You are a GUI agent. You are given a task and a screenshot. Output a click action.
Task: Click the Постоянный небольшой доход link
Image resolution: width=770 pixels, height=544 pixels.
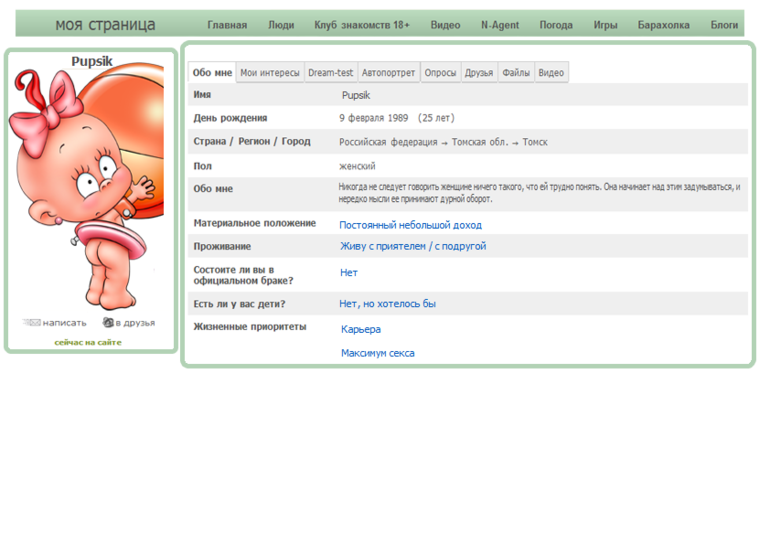(410, 226)
